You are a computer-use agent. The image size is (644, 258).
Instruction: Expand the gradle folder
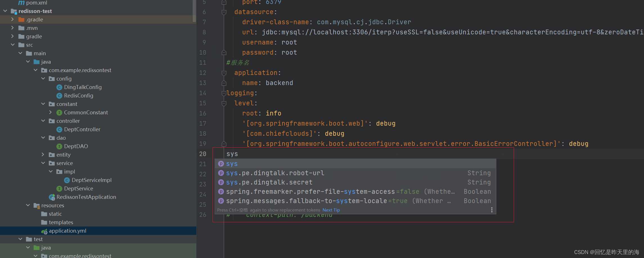point(12,36)
